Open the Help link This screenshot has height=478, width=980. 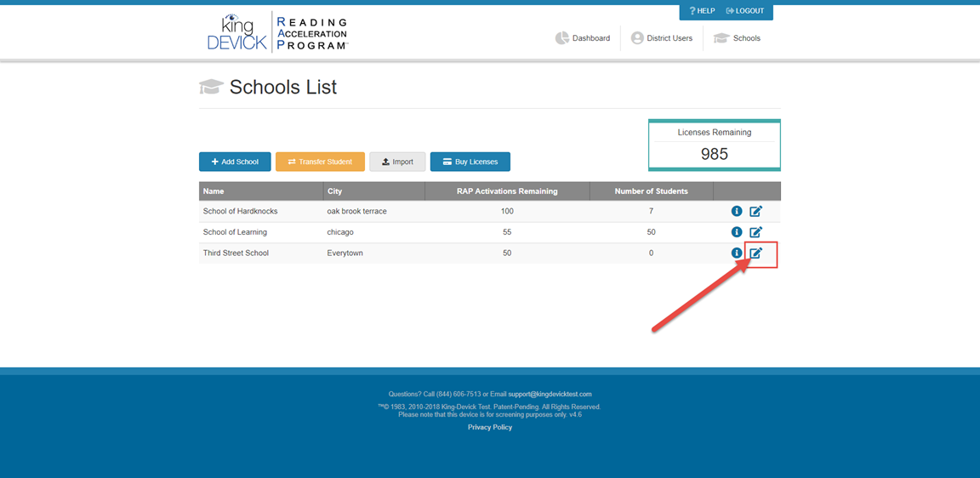click(x=702, y=11)
